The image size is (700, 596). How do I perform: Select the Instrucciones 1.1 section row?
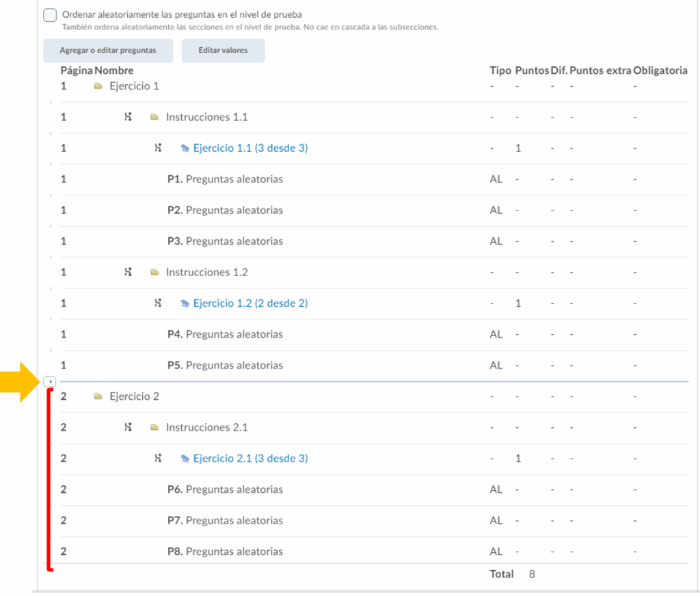[206, 118]
